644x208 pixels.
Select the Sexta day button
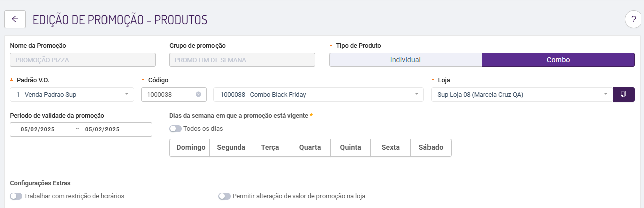(391, 148)
